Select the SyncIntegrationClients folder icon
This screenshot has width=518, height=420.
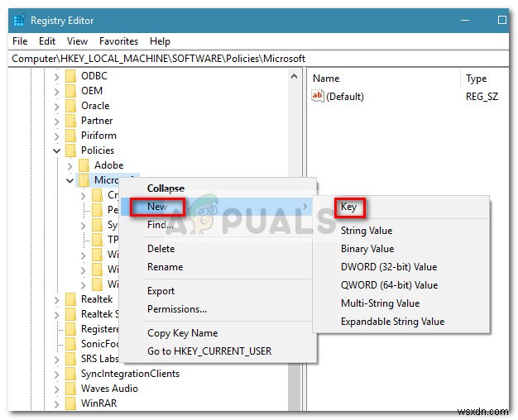tap(70, 374)
